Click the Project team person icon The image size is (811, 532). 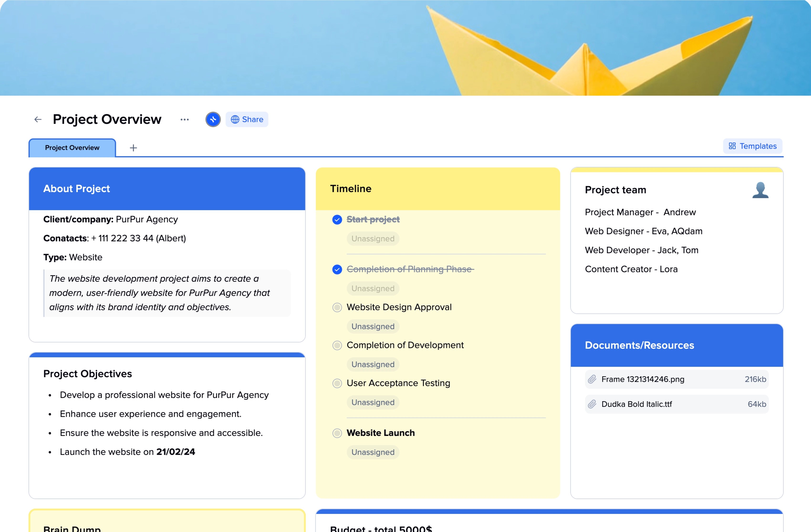(760, 190)
